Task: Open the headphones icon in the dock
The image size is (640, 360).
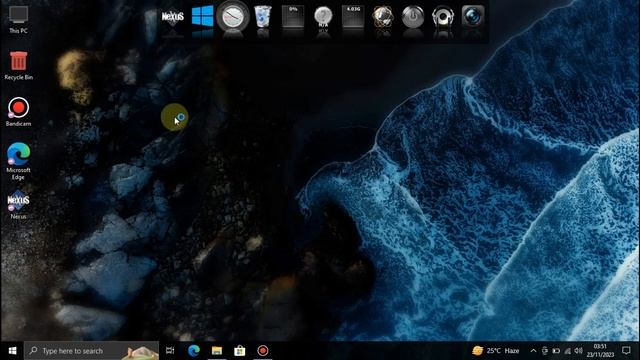Action: point(443,17)
